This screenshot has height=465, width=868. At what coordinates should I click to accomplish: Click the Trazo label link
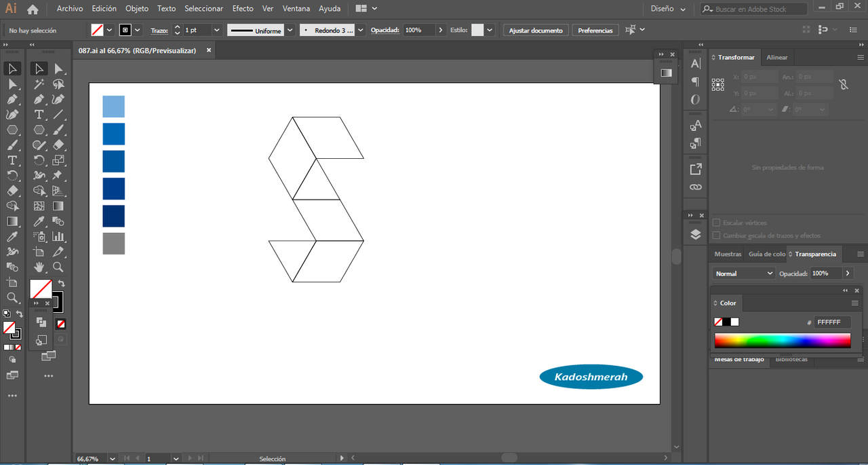coord(159,31)
